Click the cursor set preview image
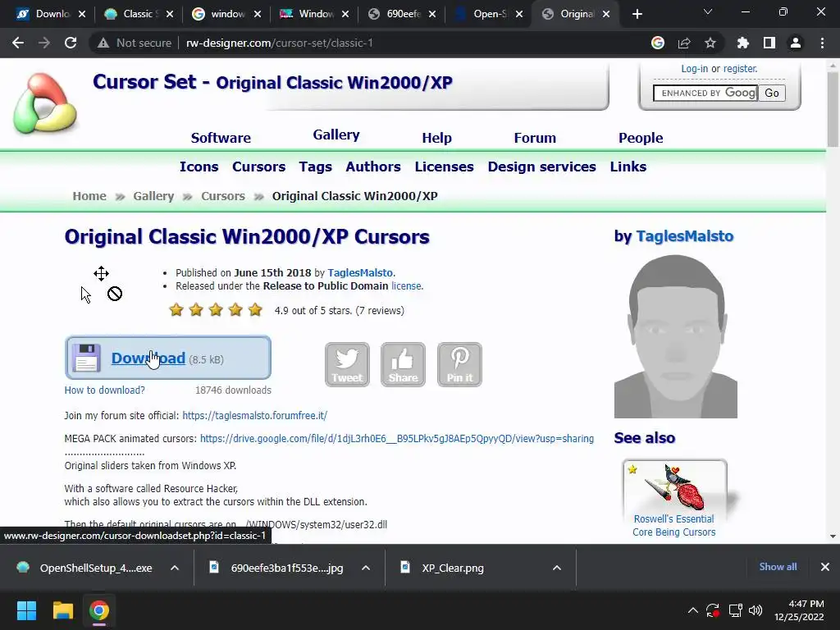This screenshot has height=630, width=840. 101,285
